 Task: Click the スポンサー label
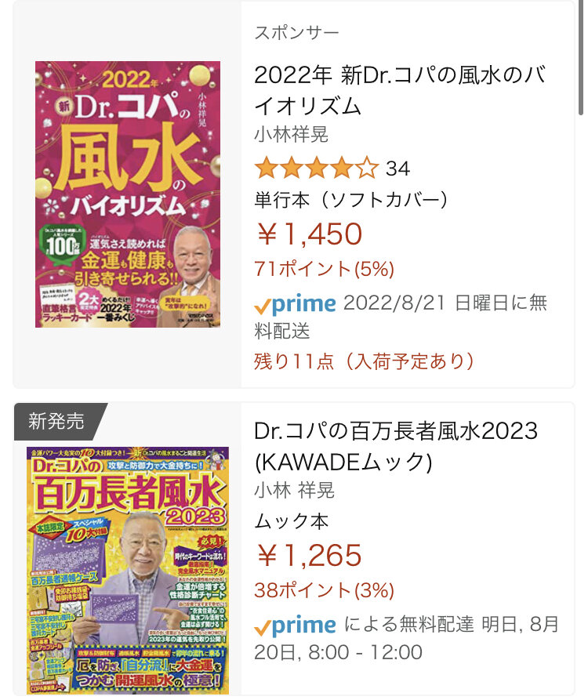(x=296, y=33)
